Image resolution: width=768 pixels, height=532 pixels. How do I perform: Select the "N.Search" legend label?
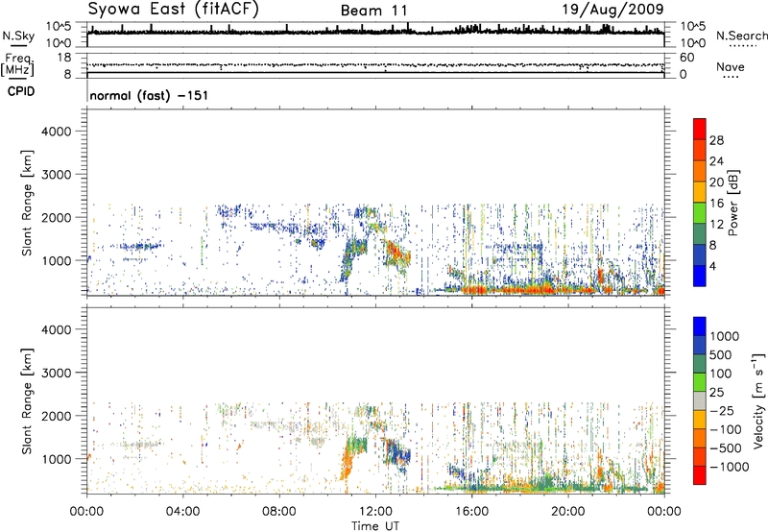click(x=742, y=36)
